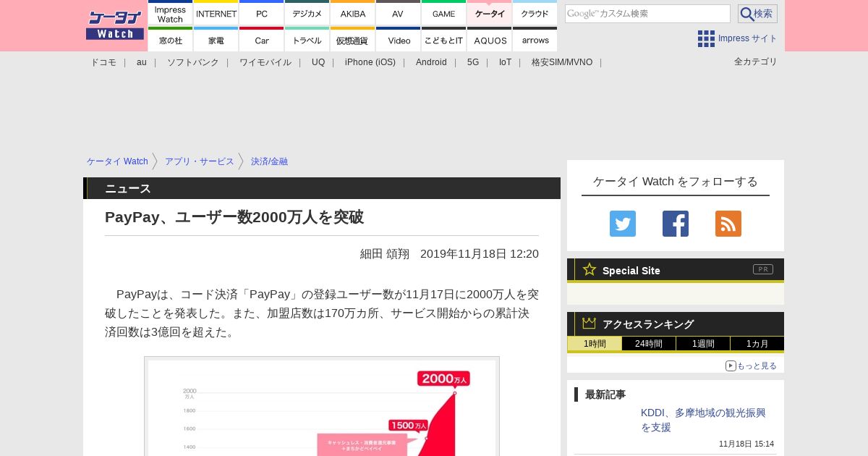Open the 仮想通貨 nav tab

coord(353,40)
